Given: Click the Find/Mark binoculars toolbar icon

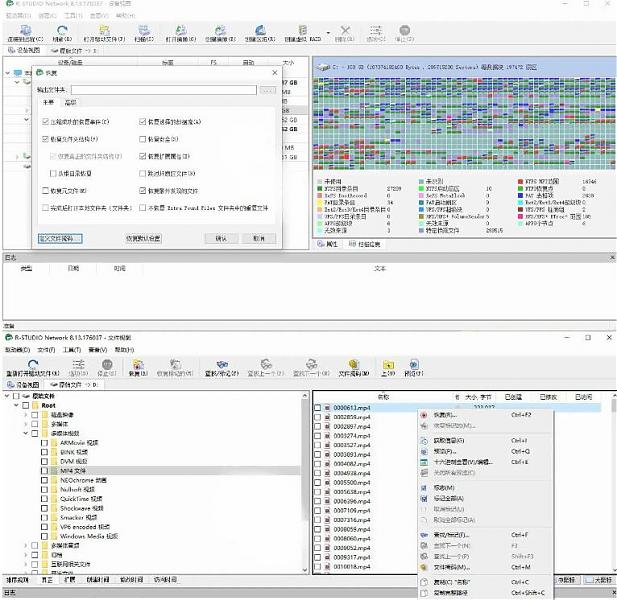Looking at the screenshot, I should (219, 366).
